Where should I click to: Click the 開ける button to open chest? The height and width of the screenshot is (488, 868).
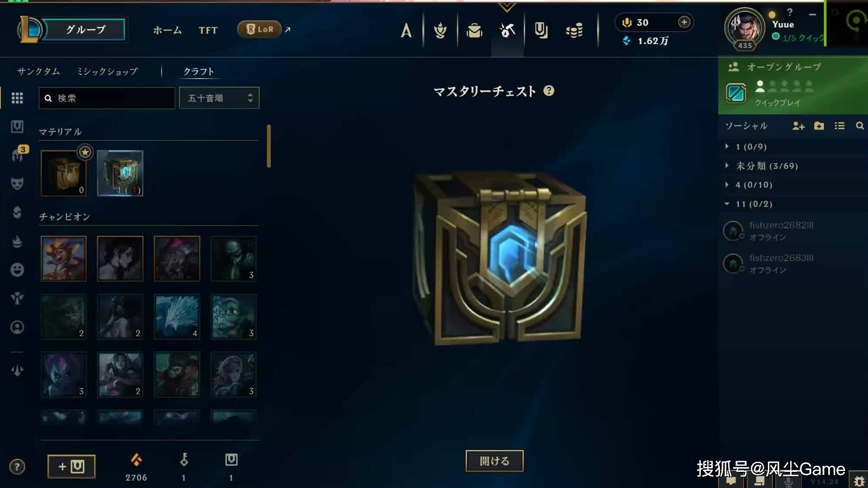(495, 461)
